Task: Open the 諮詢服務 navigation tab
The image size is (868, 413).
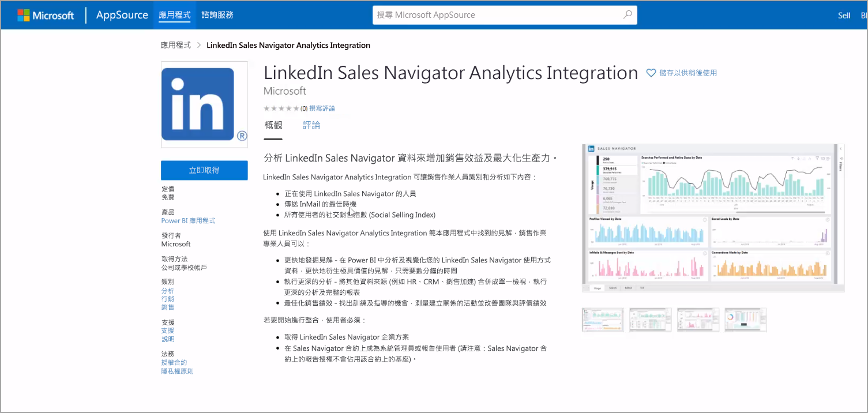Action: click(x=217, y=15)
